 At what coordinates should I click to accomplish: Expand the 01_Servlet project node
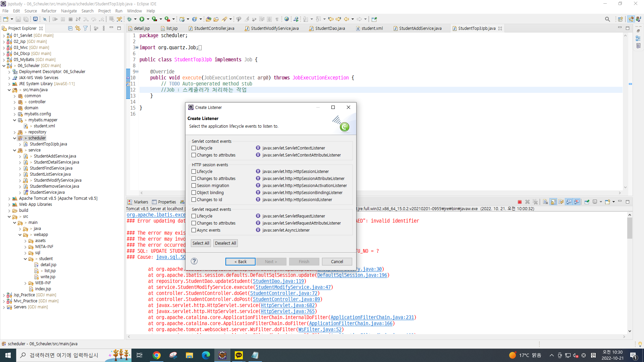(4, 36)
